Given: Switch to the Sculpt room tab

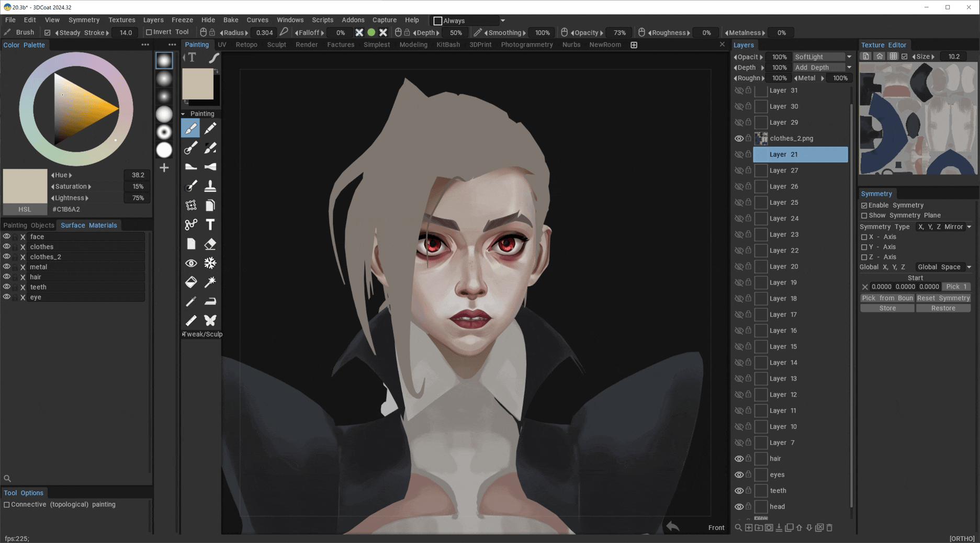Looking at the screenshot, I should pos(276,45).
